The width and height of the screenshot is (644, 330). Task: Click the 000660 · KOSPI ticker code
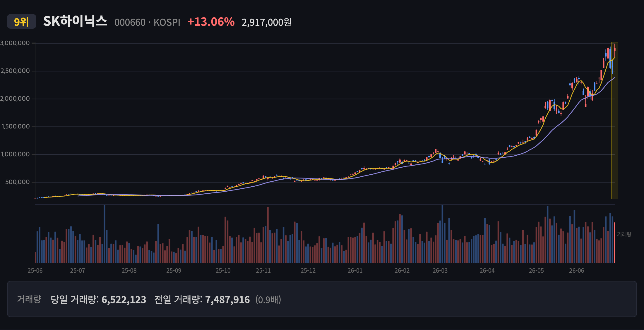[x=147, y=22]
